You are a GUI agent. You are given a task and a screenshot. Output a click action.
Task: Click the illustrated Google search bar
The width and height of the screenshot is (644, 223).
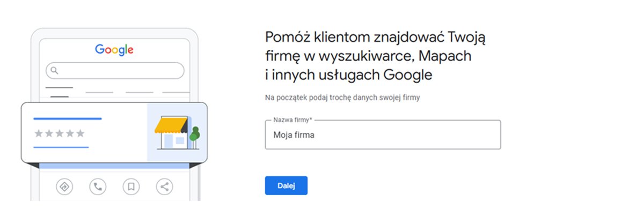tap(115, 71)
